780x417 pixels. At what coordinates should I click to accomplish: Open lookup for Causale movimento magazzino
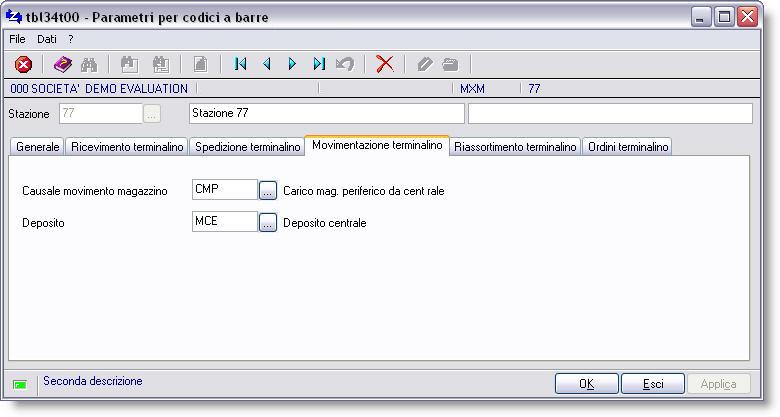268,191
